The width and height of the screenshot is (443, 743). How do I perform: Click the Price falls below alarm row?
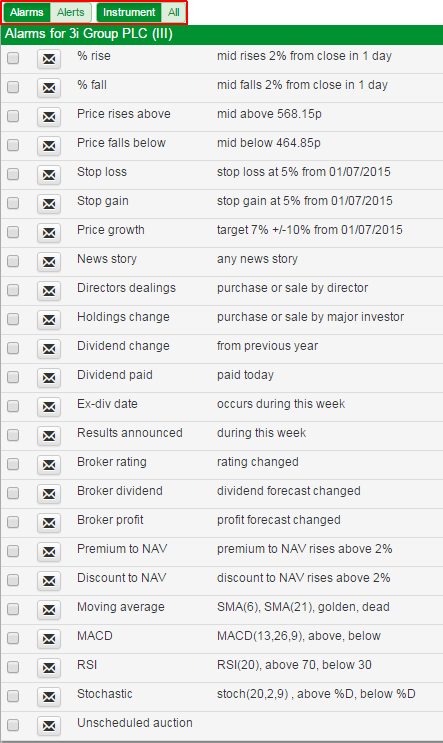tap(222, 145)
